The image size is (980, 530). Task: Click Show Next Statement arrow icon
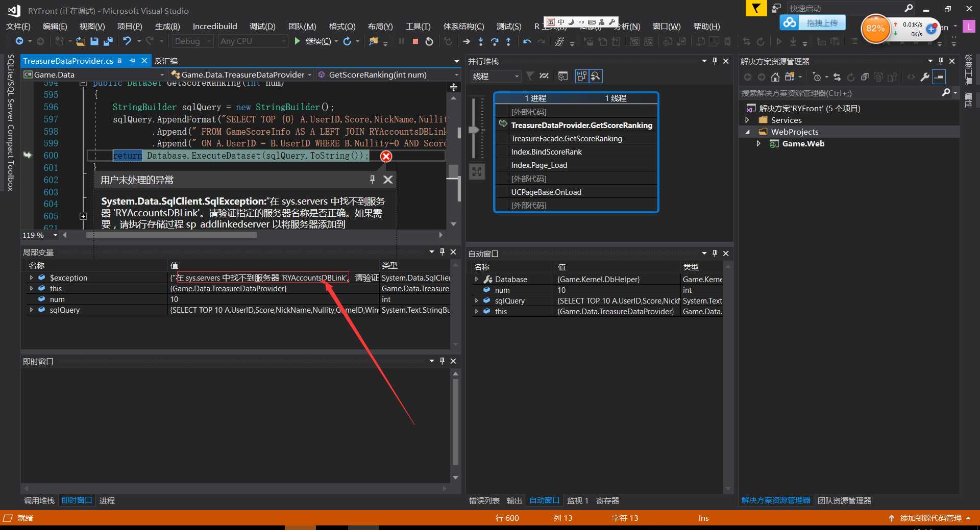(x=467, y=41)
